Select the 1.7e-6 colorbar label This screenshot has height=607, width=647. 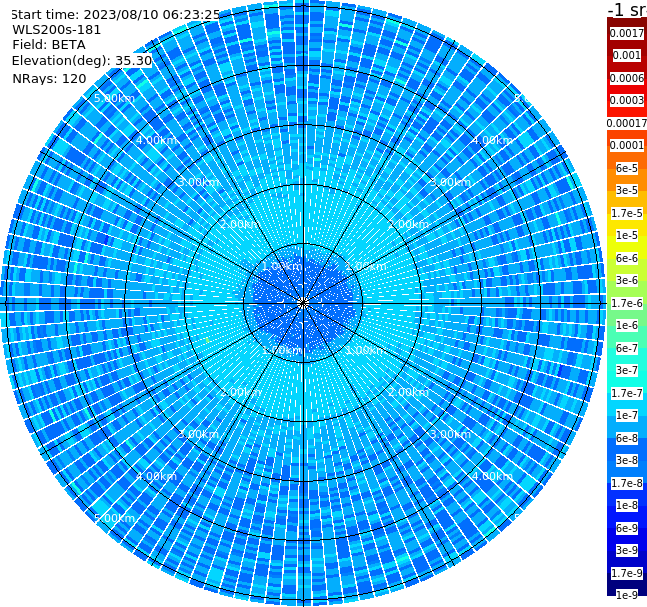click(x=627, y=303)
